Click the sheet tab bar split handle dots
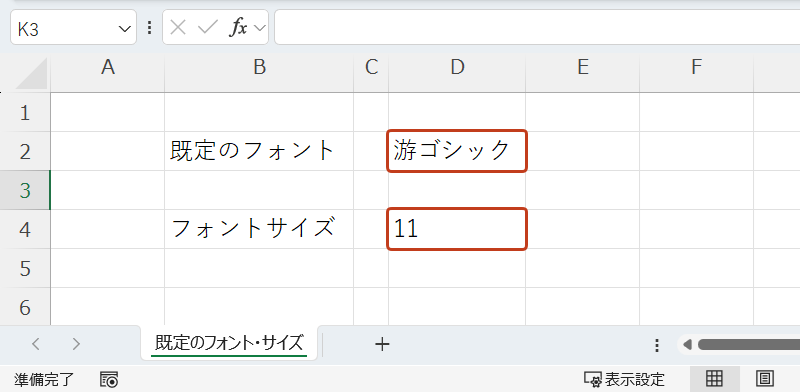This screenshot has height=392, width=800. [657, 345]
